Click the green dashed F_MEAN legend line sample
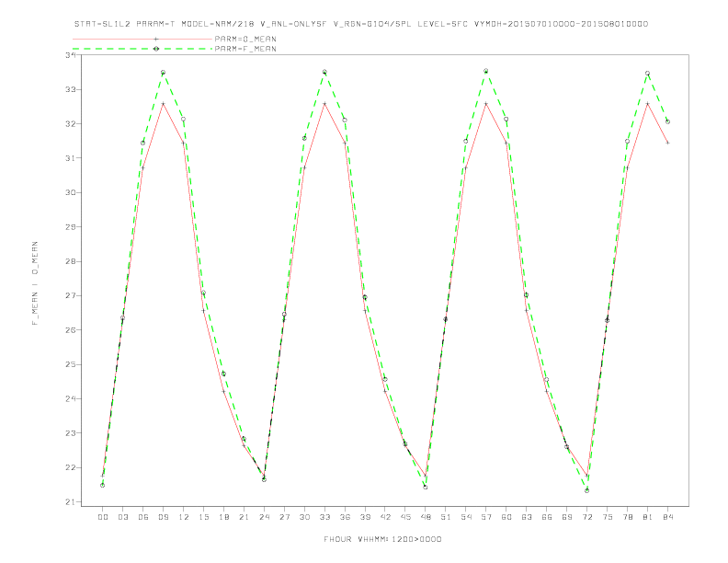This screenshot has width=728, height=563. coord(142,49)
